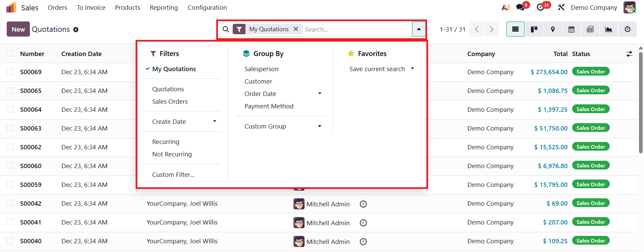Open Demo Company switcher
This screenshot has width=644, height=252.
(x=594, y=7)
